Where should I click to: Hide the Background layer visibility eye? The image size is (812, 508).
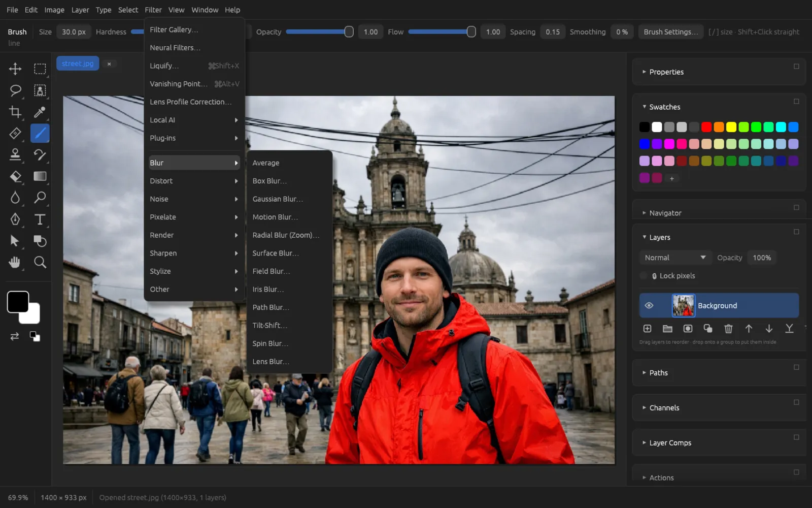click(x=649, y=305)
